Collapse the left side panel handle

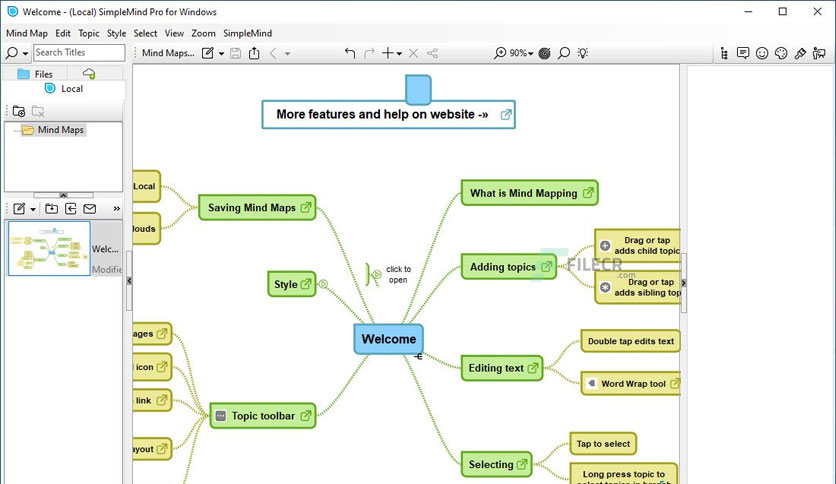coord(129,280)
